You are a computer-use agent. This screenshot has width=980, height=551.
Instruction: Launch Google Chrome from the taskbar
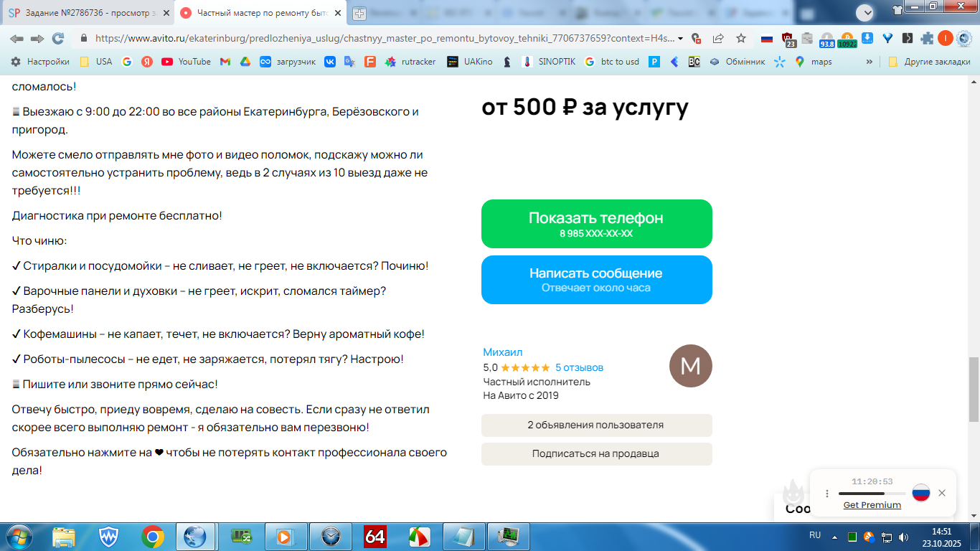[x=152, y=537]
